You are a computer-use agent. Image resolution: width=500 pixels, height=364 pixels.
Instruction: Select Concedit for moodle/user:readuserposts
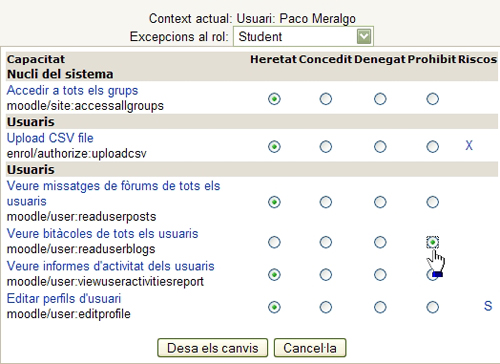click(x=326, y=202)
